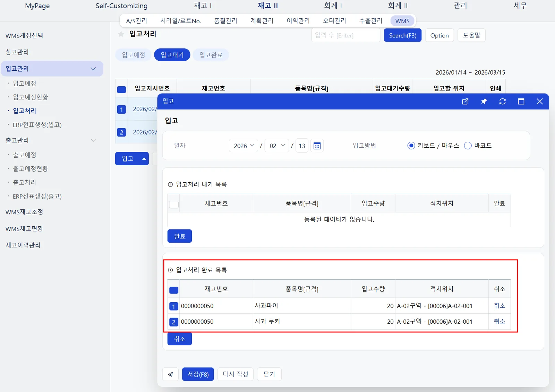Switch to the 입고완료 tab
This screenshot has width=555, height=392.
pyautogui.click(x=211, y=55)
